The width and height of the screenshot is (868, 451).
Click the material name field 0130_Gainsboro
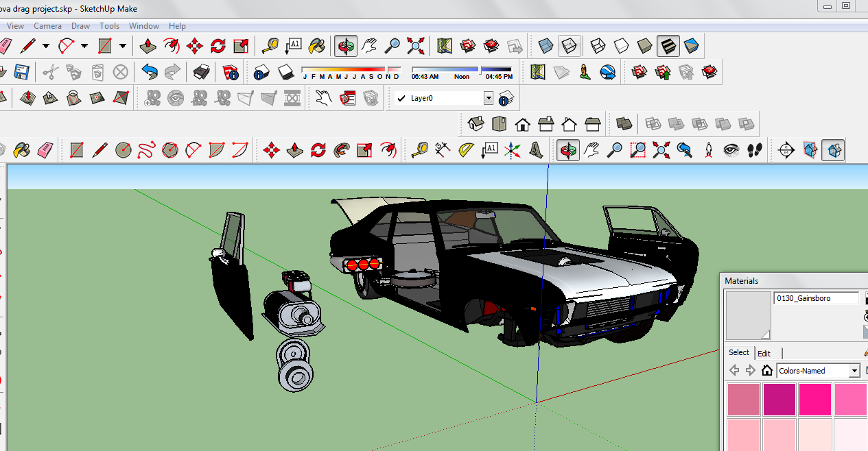[816, 298]
